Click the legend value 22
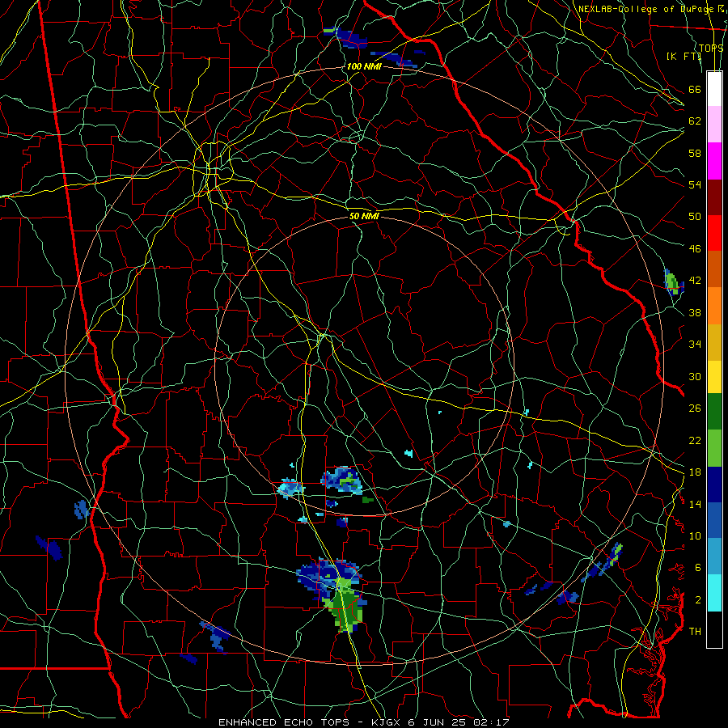The image size is (728, 728). click(x=695, y=440)
